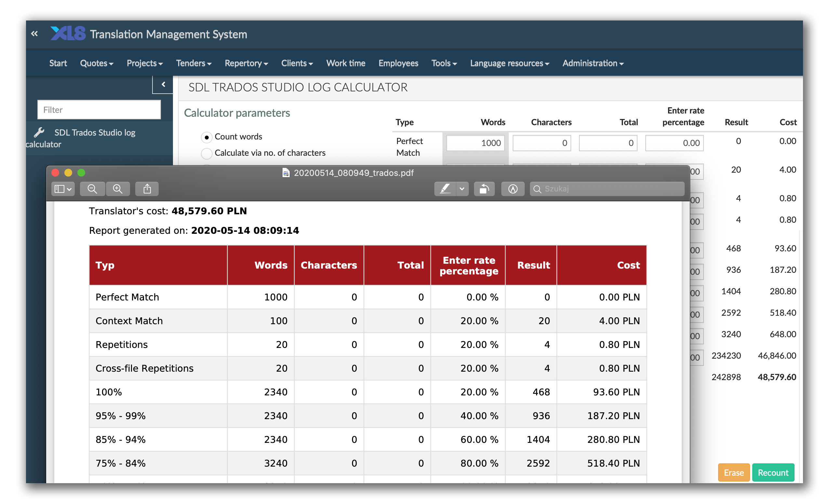Click the 'Cross-file Repetitions' row label in PDF
Viewport: 829px width, 504px height.
coord(145,368)
